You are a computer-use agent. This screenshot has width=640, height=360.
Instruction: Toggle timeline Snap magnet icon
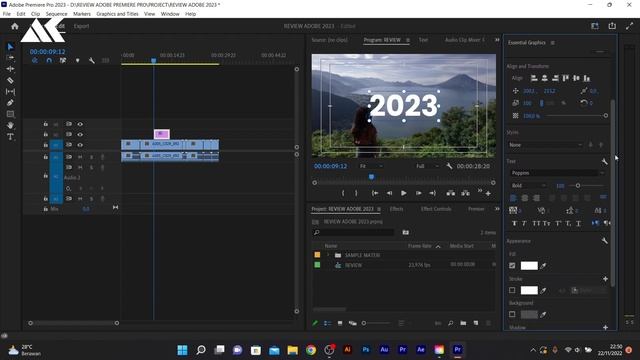coord(49,60)
